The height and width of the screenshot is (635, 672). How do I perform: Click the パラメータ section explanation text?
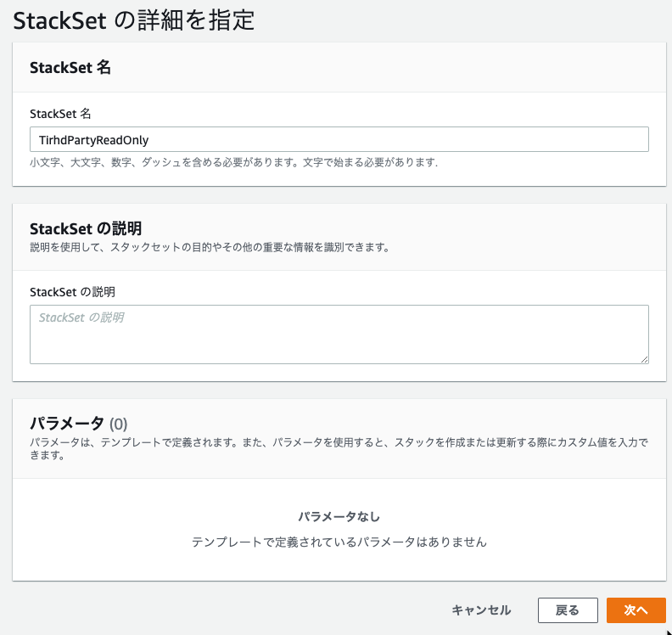tap(339, 448)
